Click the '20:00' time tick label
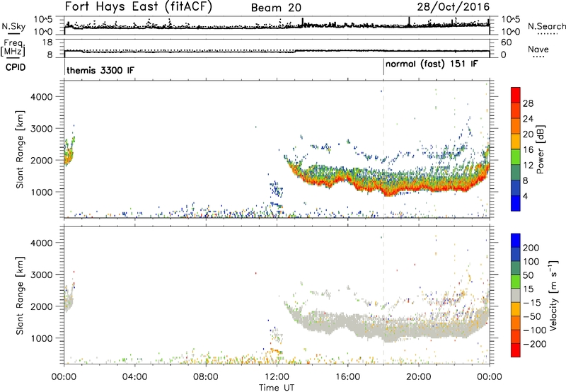Screen dimensions: 566x392 click(x=418, y=377)
